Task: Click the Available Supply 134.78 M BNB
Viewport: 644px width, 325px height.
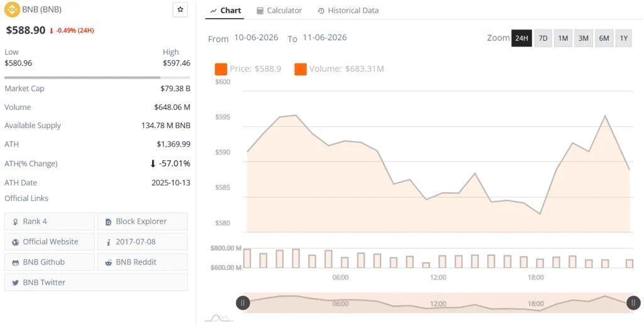Action: coord(166,126)
